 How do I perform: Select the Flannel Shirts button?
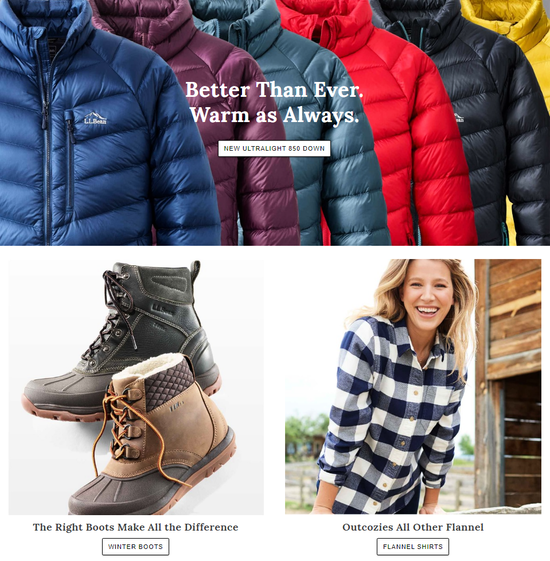point(413,546)
